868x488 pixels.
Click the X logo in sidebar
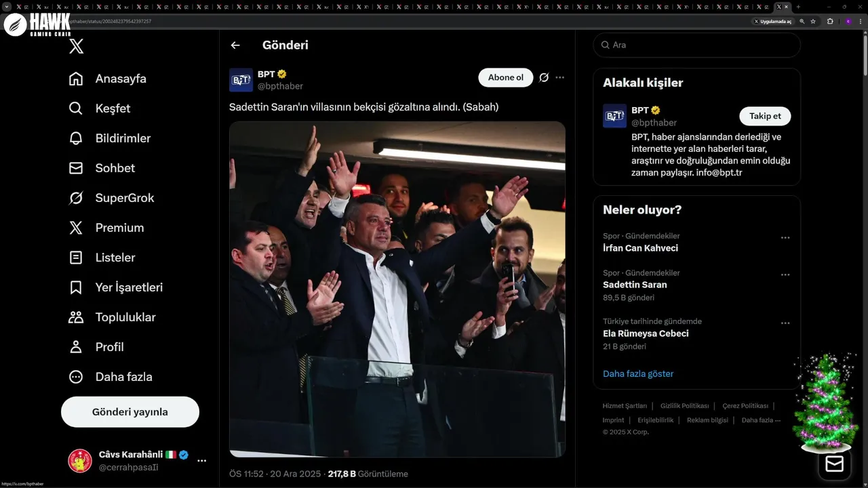pyautogui.click(x=77, y=46)
